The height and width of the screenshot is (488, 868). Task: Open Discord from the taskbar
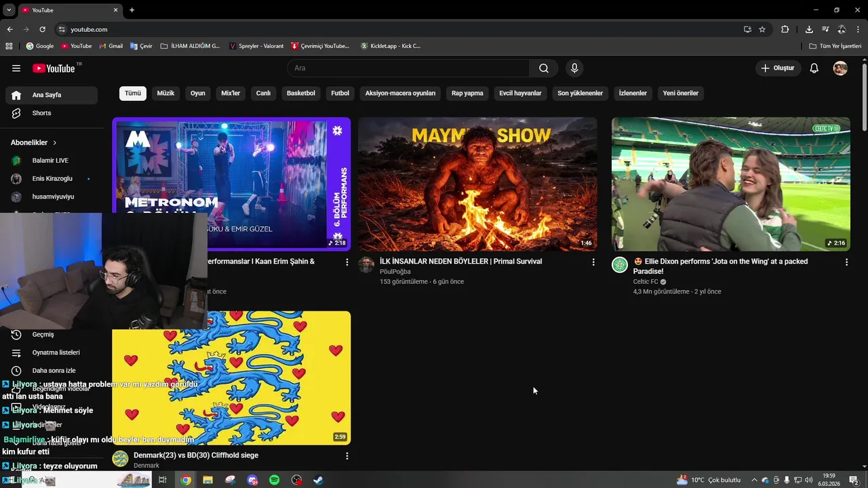[252, 480]
